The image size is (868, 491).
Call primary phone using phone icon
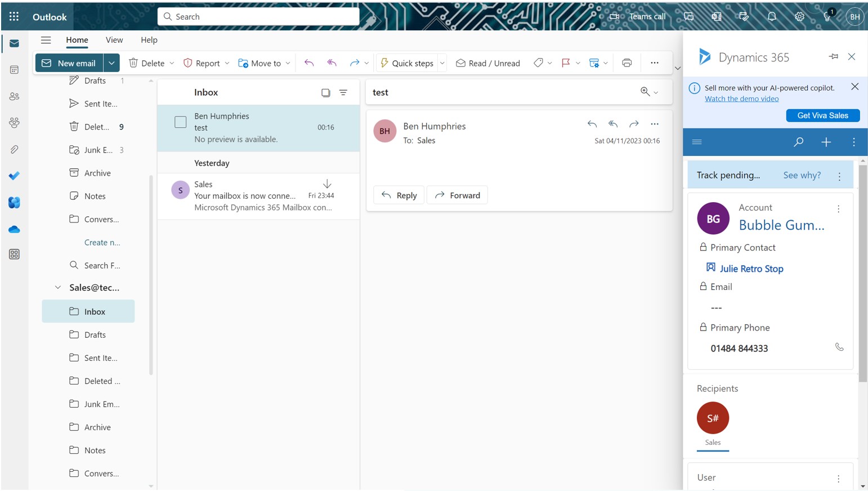(839, 347)
